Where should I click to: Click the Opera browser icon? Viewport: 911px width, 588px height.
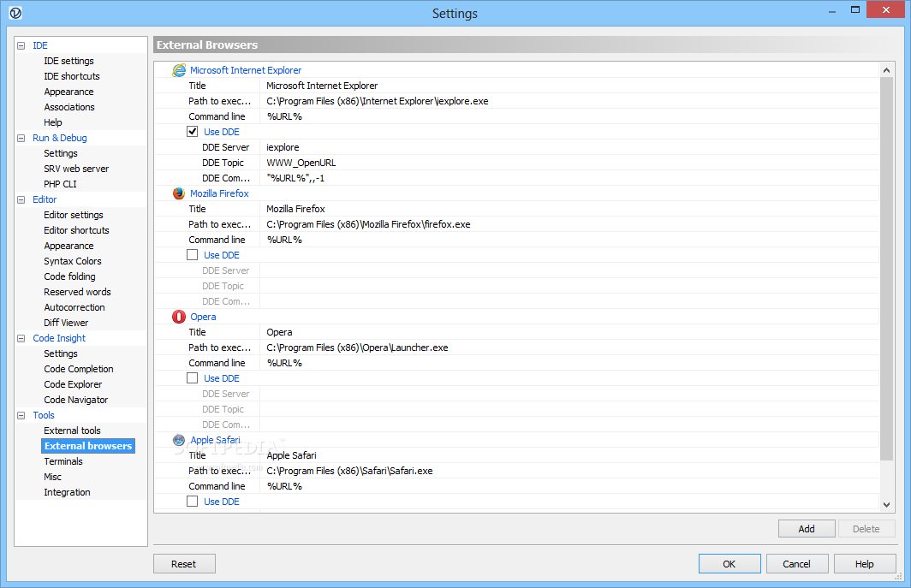tap(179, 317)
